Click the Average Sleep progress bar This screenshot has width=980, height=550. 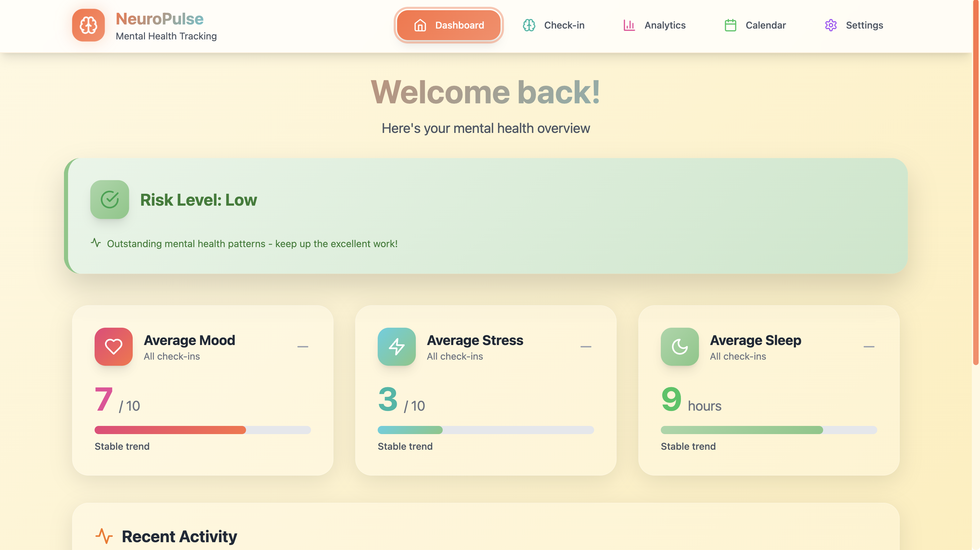[768, 430]
